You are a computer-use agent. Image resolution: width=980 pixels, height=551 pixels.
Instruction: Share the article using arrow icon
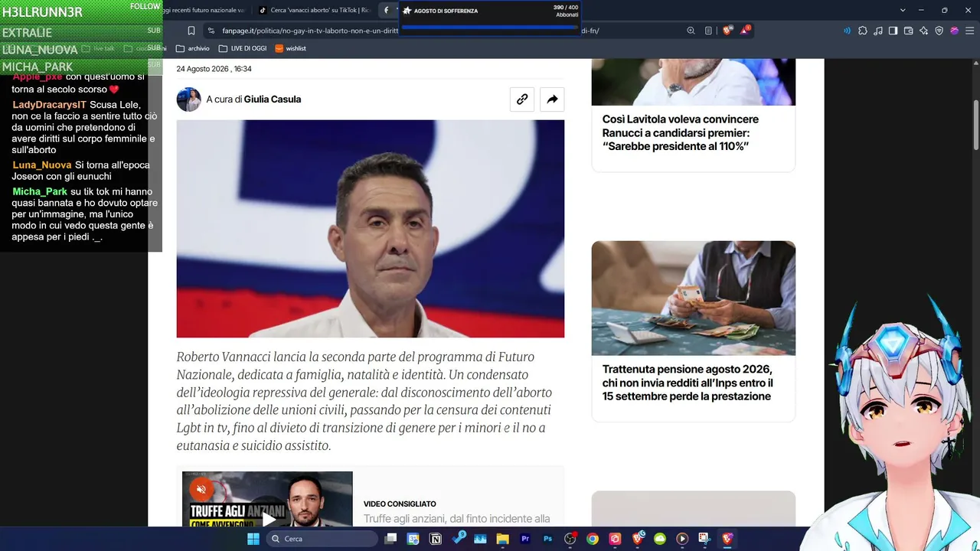(552, 99)
